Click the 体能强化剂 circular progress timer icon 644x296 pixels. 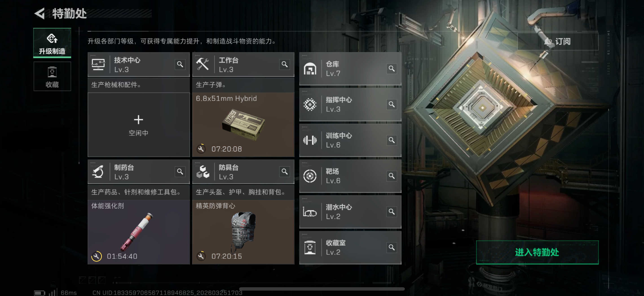pos(97,256)
